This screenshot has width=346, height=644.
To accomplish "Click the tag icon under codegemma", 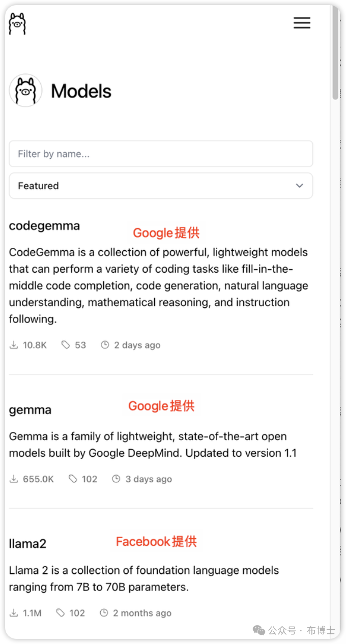I will 66,345.
